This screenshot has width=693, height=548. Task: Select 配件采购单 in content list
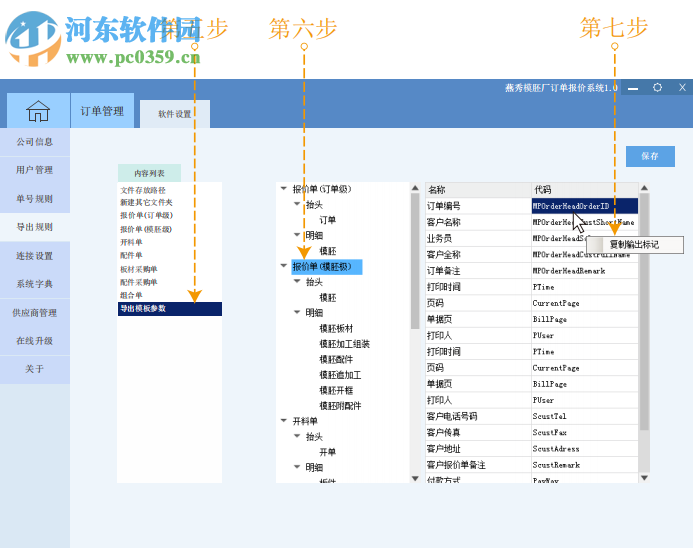(x=139, y=282)
